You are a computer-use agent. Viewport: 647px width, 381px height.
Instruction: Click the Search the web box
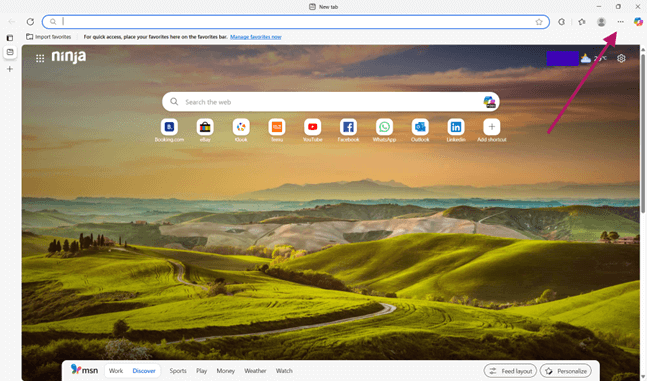point(331,102)
